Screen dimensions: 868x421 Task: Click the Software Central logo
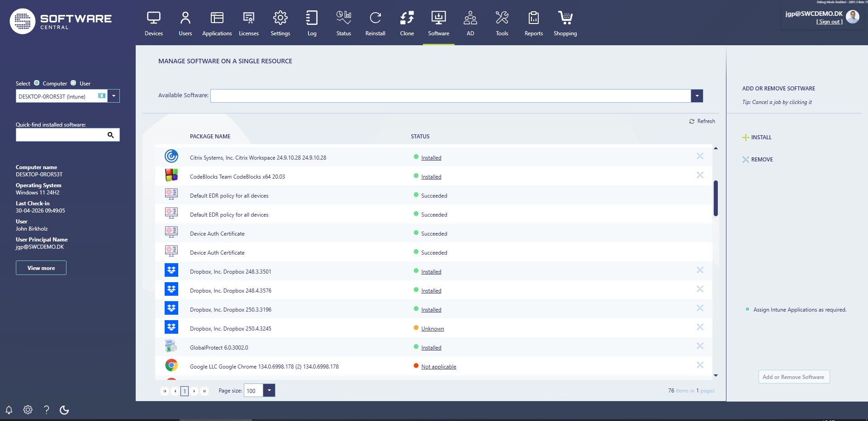pos(61,21)
